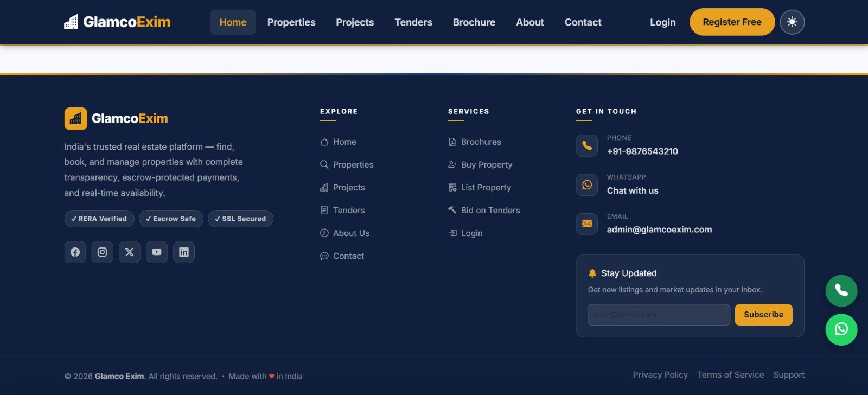Click the X (Twitter) social icon
The width and height of the screenshot is (868, 395).
pos(129,252)
